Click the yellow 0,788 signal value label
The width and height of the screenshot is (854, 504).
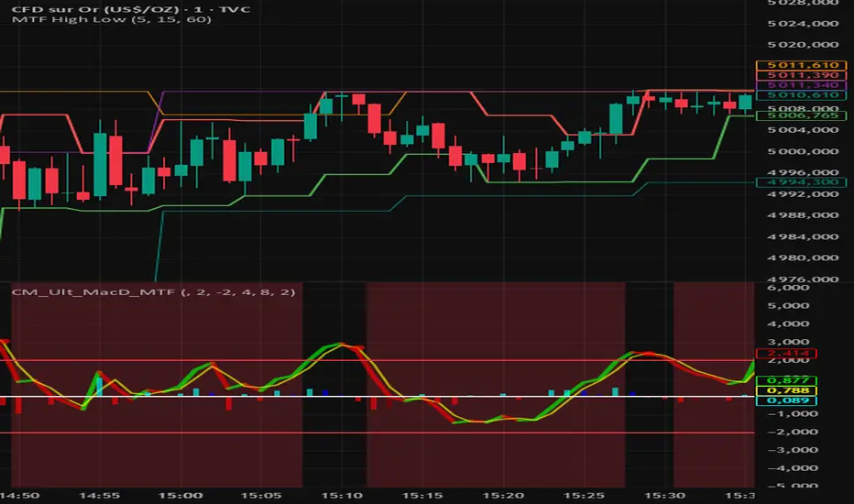pos(786,390)
